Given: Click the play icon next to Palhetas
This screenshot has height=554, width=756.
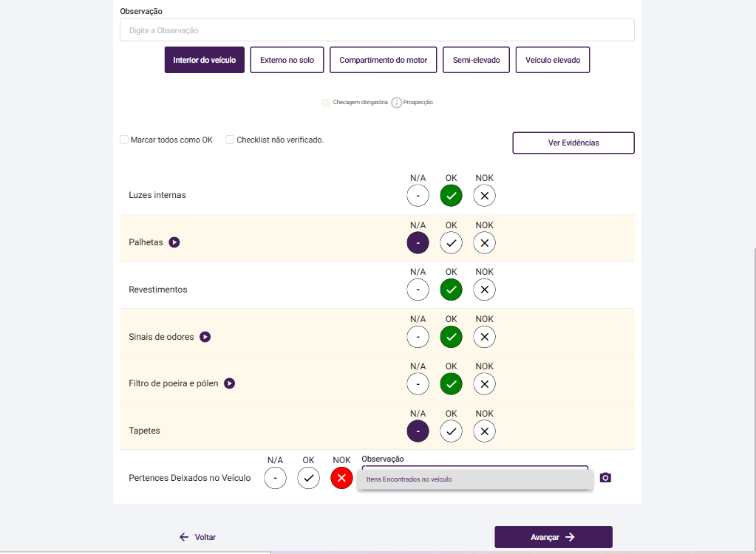Looking at the screenshot, I should click(x=174, y=242).
